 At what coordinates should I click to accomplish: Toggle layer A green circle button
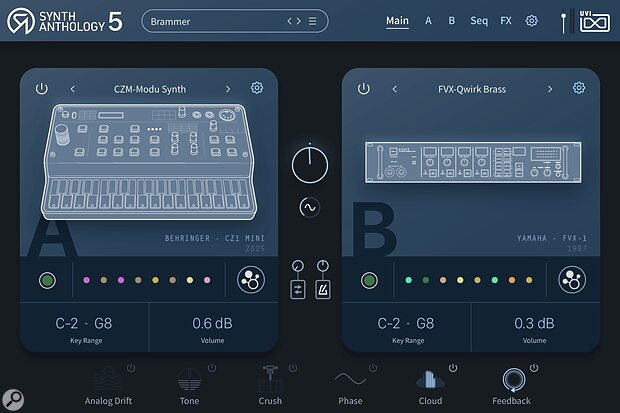point(47,280)
